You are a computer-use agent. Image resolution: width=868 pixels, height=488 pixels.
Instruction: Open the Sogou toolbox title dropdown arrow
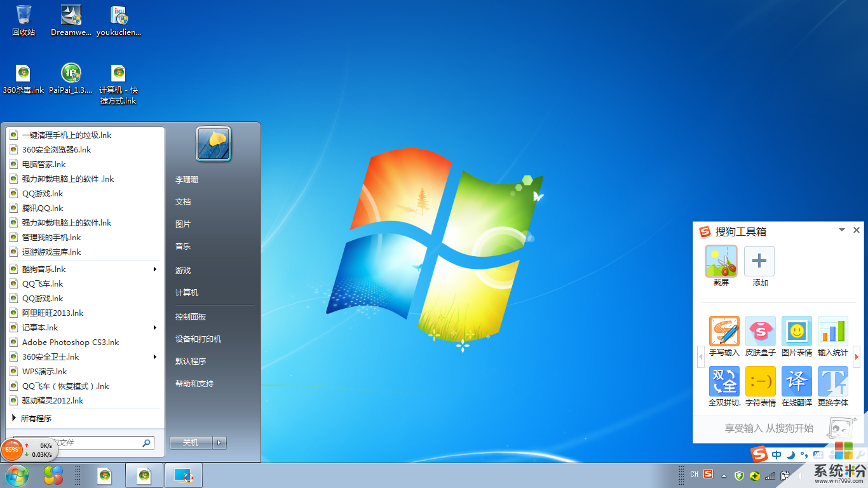[x=842, y=230]
